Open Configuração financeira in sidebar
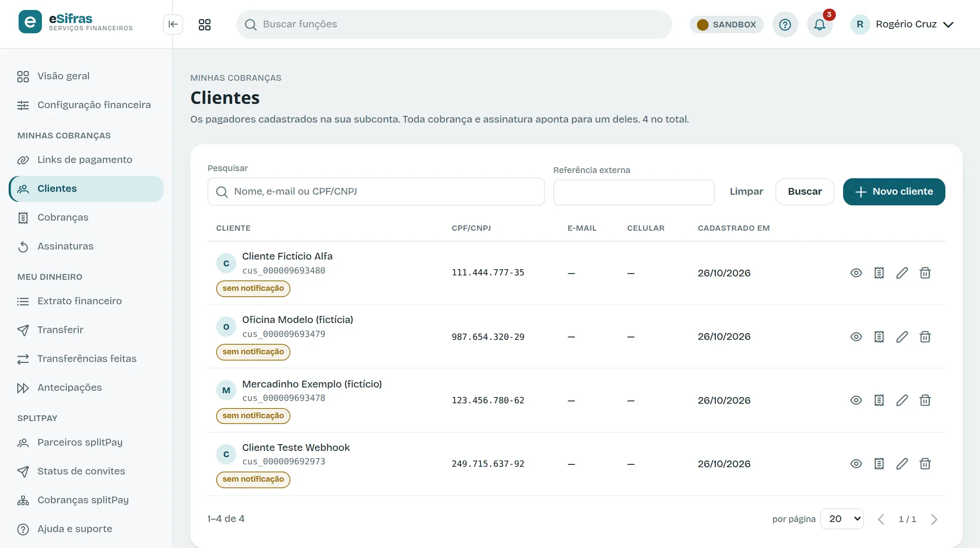Viewport: 980px width, 548px height. [x=86, y=105]
